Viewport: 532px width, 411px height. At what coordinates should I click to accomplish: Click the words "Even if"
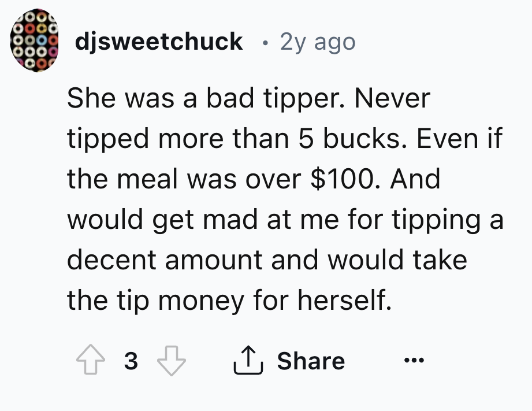(462, 139)
